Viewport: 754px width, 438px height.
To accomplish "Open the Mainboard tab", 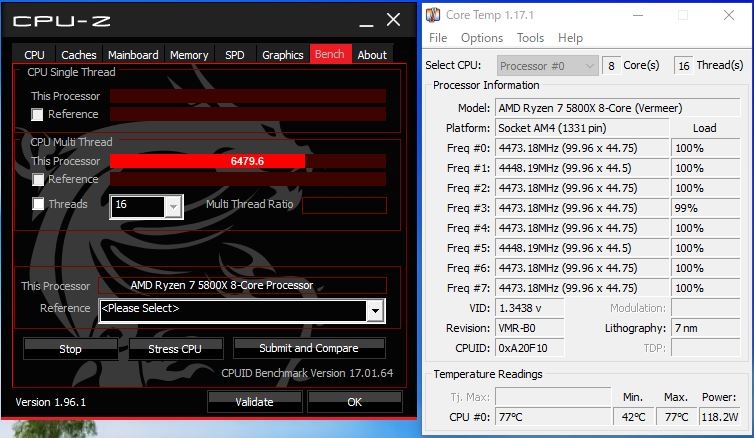I will [x=133, y=55].
